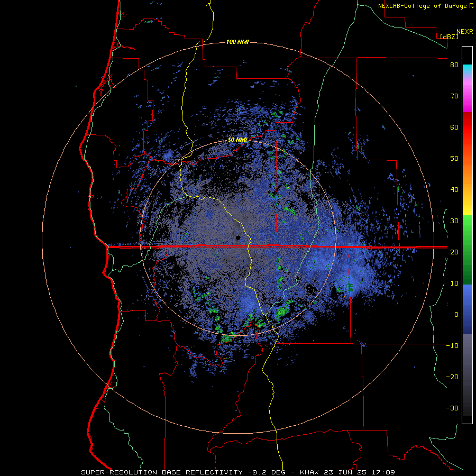The height and width of the screenshot is (476, 476).
Task: Click the red segment of the color bar
Action: (467, 127)
